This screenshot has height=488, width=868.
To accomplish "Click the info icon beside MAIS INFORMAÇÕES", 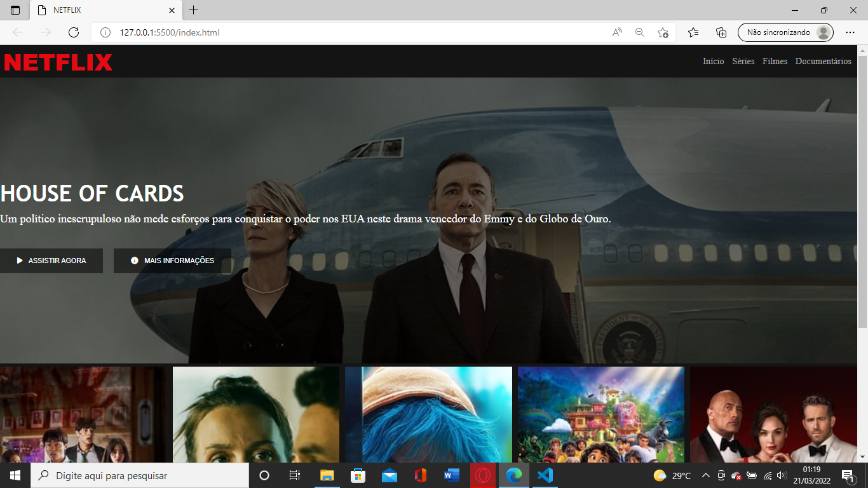I will point(134,261).
